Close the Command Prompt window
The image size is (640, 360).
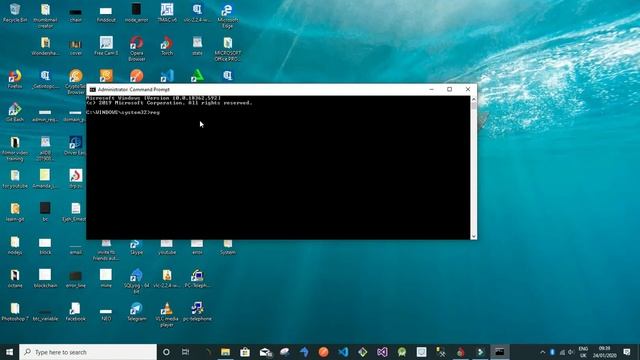pyautogui.click(x=468, y=89)
